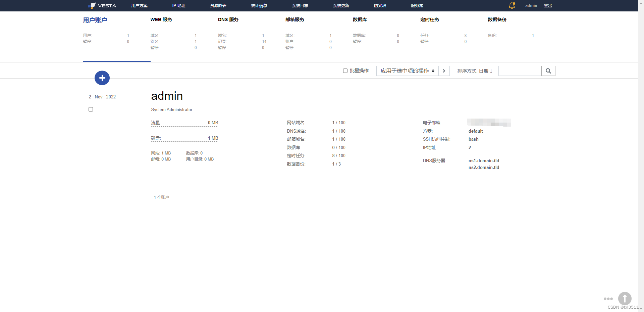Click the browser vertical scrollbar

[641, 156]
